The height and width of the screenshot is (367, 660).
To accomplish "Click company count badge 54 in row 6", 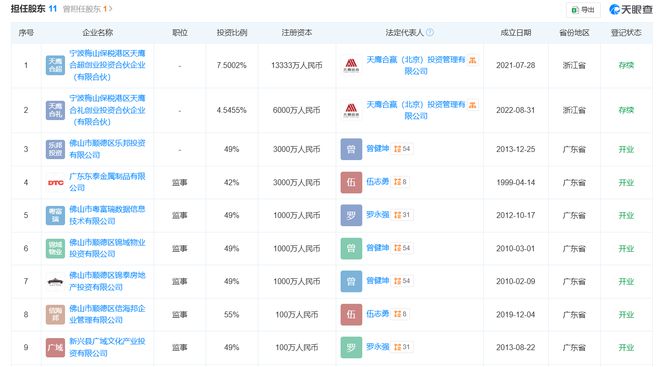I will pyautogui.click(x=402, y=248).
